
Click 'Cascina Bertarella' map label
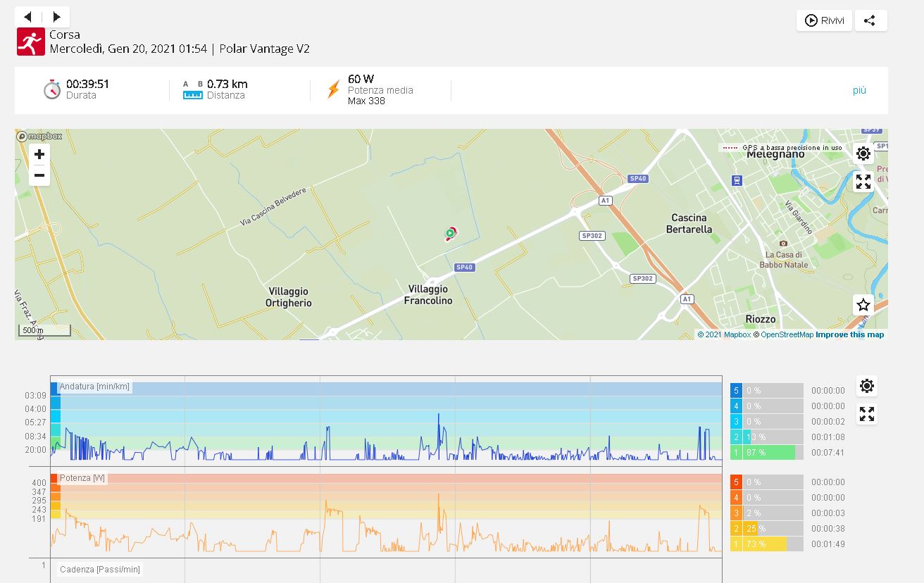689,224
